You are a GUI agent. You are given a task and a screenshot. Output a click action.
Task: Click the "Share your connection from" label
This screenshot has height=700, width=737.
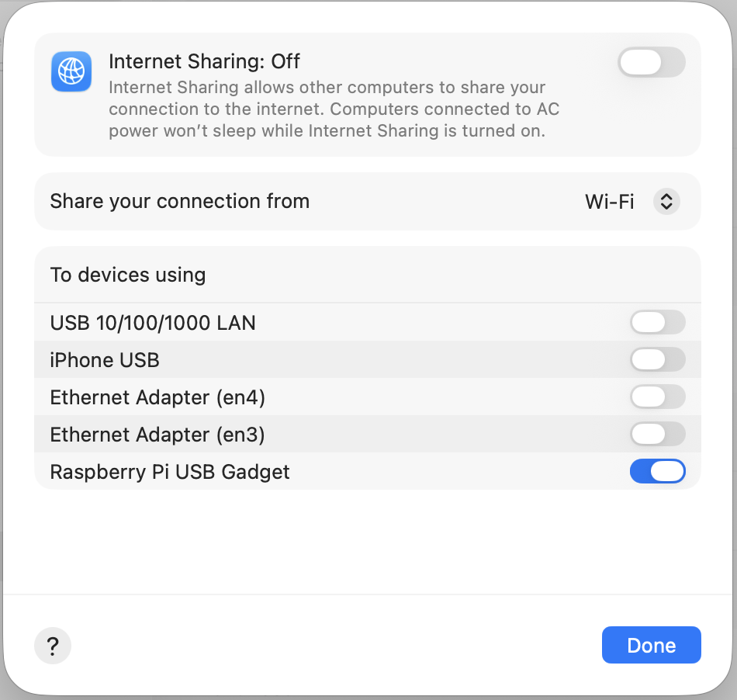coord(180,202)
